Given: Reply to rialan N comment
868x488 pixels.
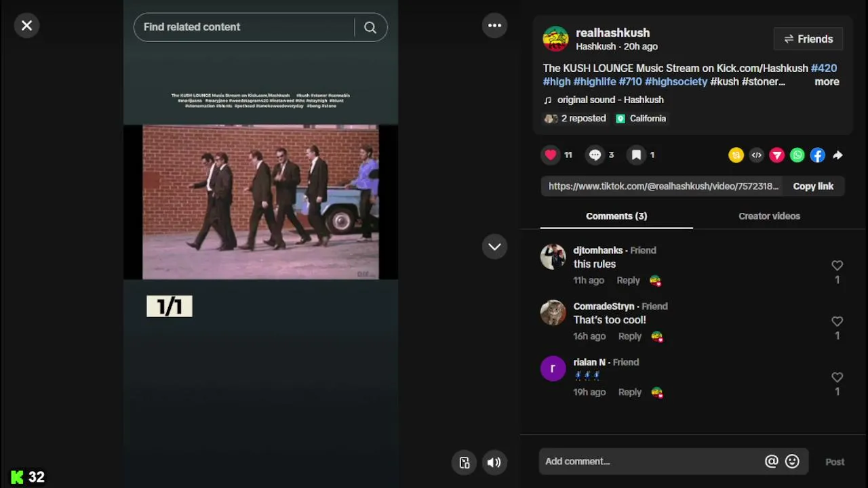Looking at the screenshot, I should coord(629,392).
